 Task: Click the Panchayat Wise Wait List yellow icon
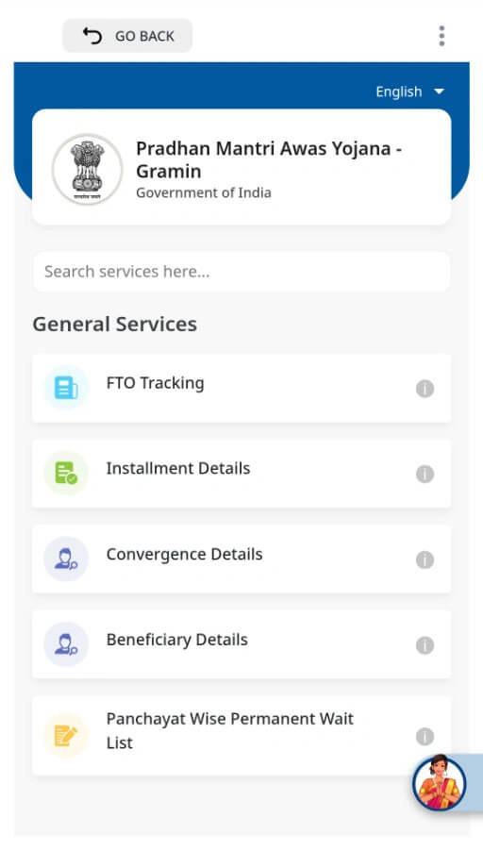click(x=66, y=736)
